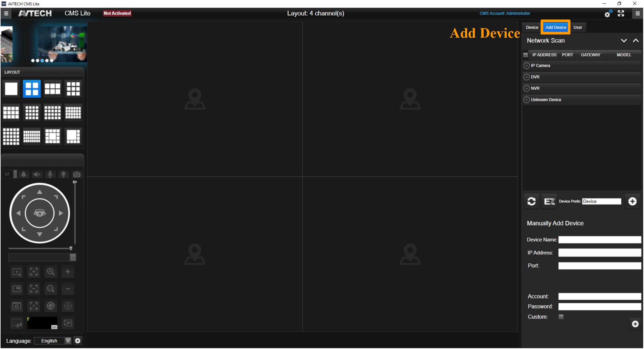Click the PTZ up arrow
644x349 pixels.
click(x=40, y=192)
